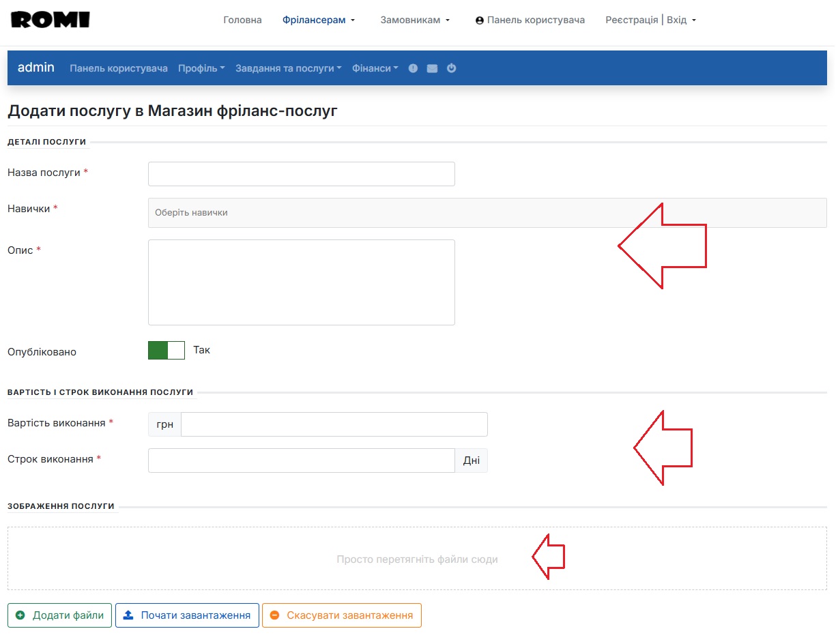This screenshot has width=838, height=644.
Task: Click the plus icon on Додати файли
Action: click(20, 615)
